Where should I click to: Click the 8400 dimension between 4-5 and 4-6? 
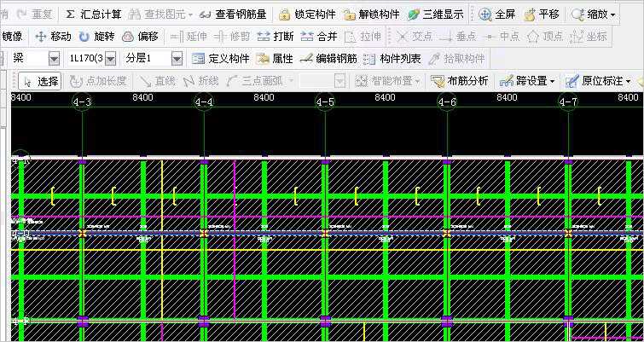pyautogui.click(x=385, y=97)
